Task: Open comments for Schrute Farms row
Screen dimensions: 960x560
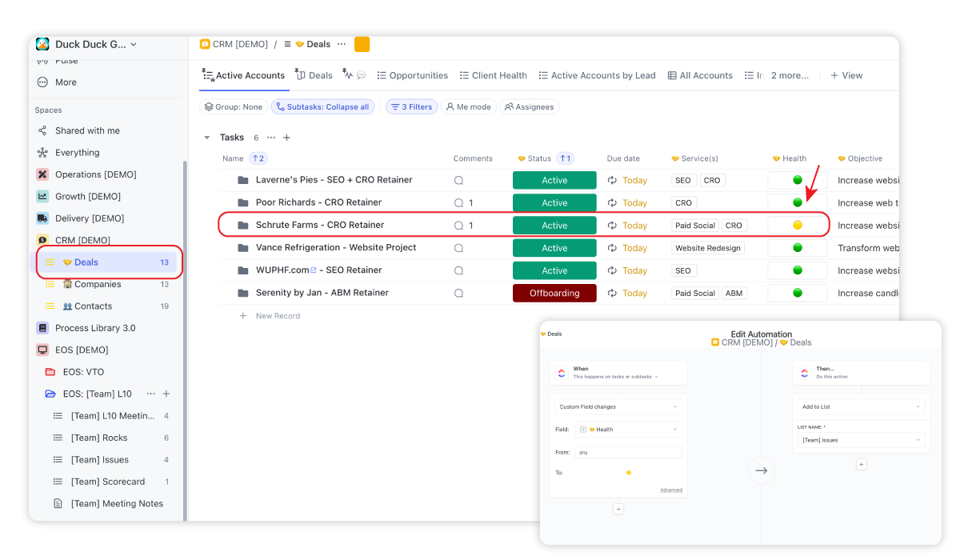Action: 463,226
